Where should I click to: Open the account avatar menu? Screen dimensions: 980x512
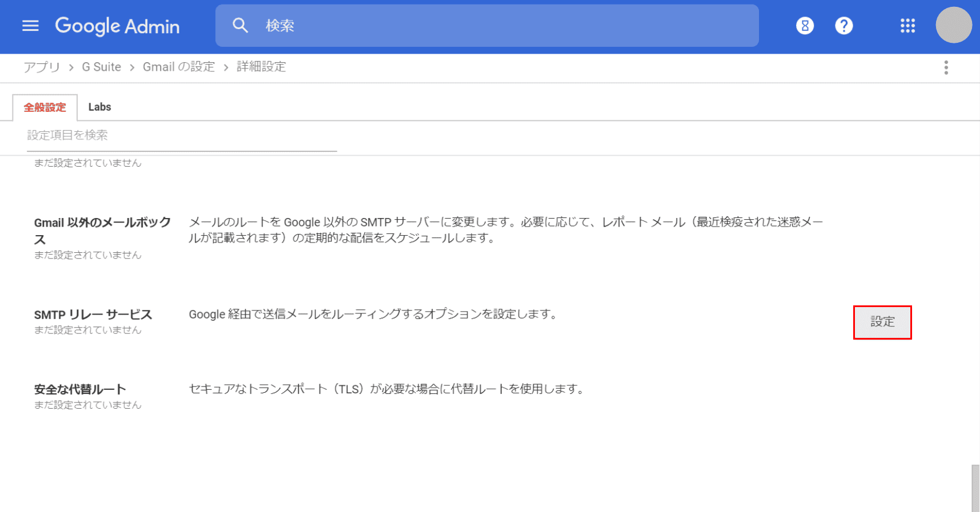(953, 25)
